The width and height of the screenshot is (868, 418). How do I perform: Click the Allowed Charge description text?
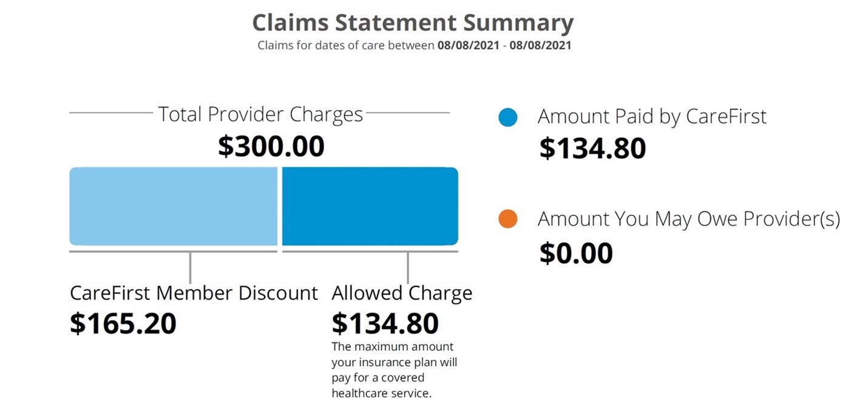pos(395,370)
